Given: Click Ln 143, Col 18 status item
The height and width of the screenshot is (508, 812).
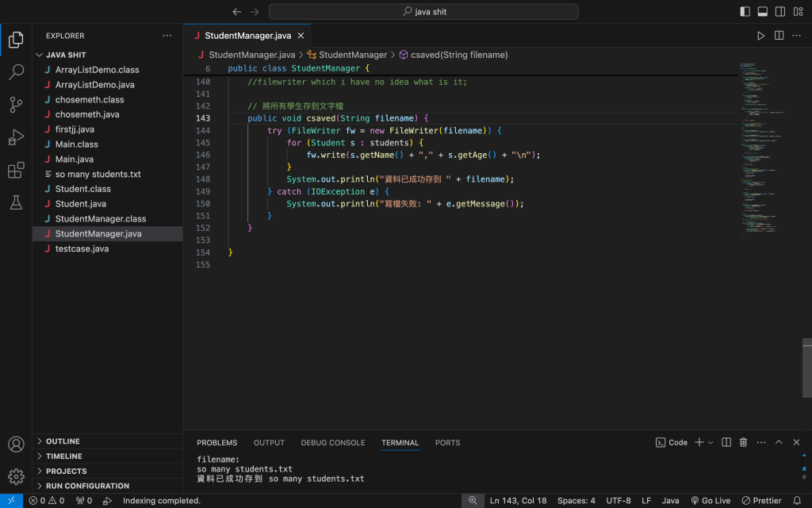Looking at the screenshot, I should point(519,501).
